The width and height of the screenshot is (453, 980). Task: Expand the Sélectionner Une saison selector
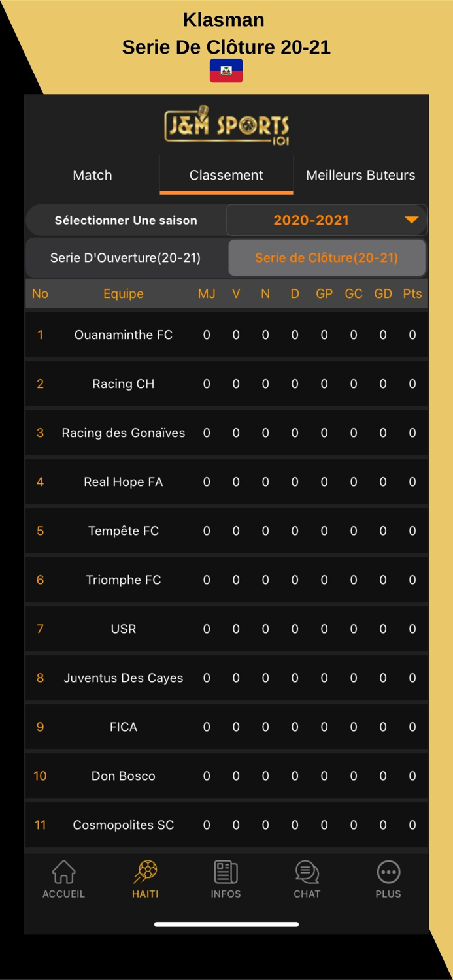(124, 220)
